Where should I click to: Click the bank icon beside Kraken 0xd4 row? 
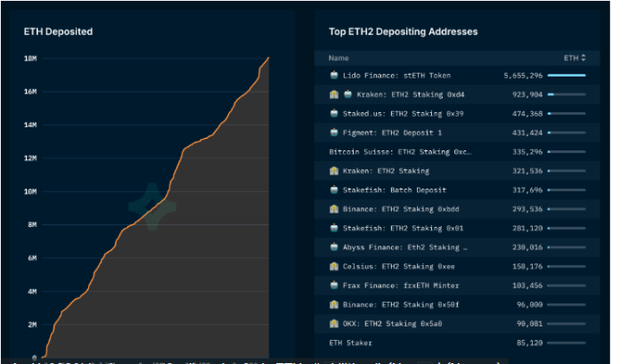[x=334, y=94]
